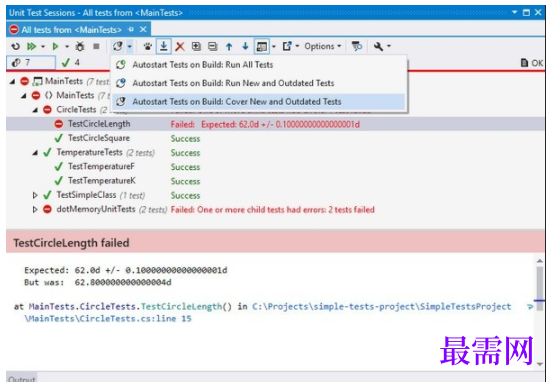Expand the TestSimpleClass node
The image size is (552, 382).
pos(35,195)
